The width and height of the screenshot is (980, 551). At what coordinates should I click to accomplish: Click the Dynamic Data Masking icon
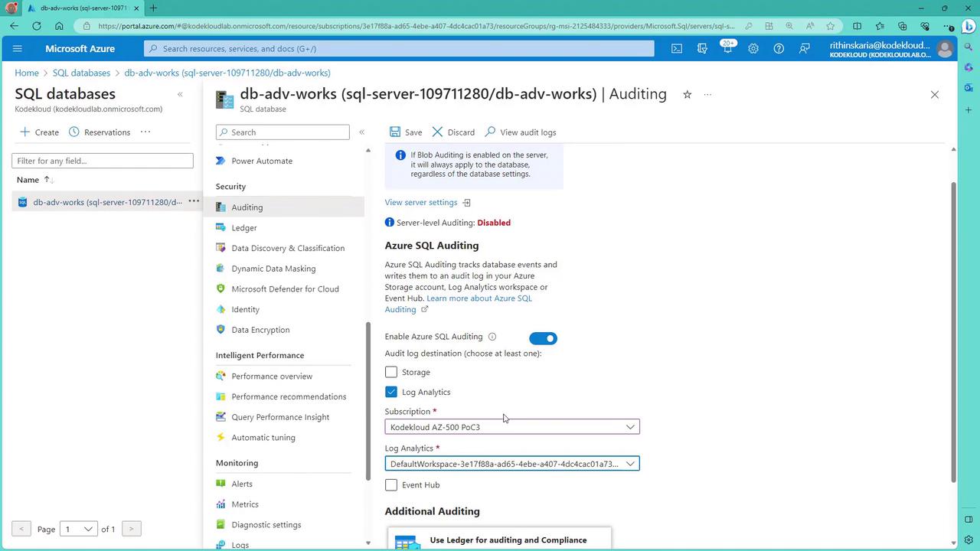pos(220,269)
